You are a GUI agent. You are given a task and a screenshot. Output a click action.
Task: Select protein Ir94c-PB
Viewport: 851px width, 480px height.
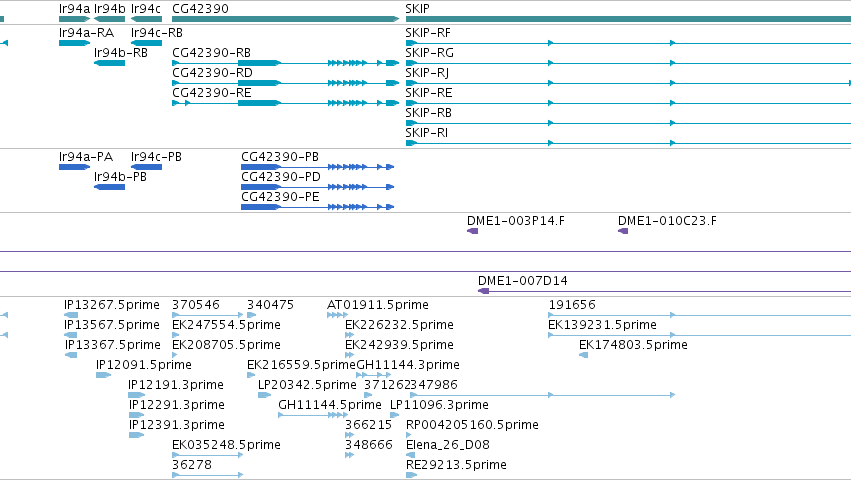pyautogui.click(x=146, y=167)
